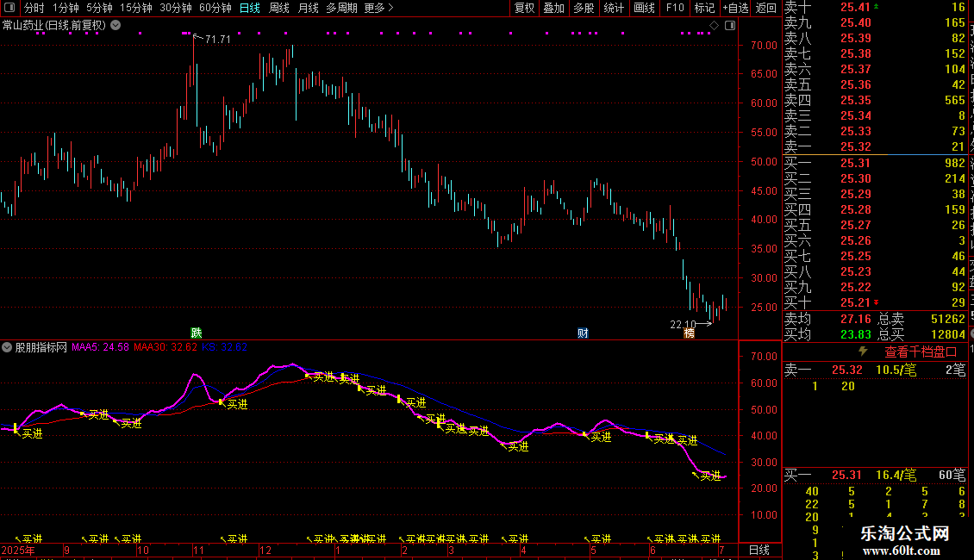The image size is (974, 560).
Task: Open 查看千档盘口 link
Action: tap(921, 352)
